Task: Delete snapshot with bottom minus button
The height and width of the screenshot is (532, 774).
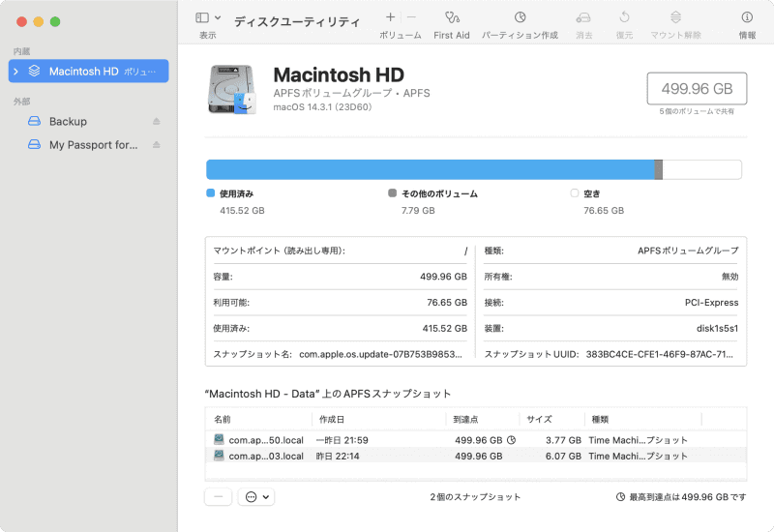Action: click(219, 497)
